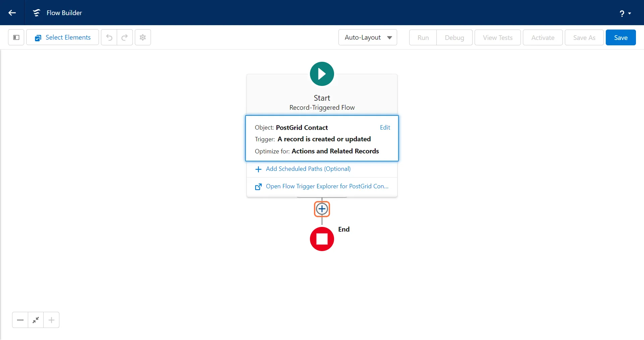Click the Save As button
The image size is (644, 340).
point(584,38)
